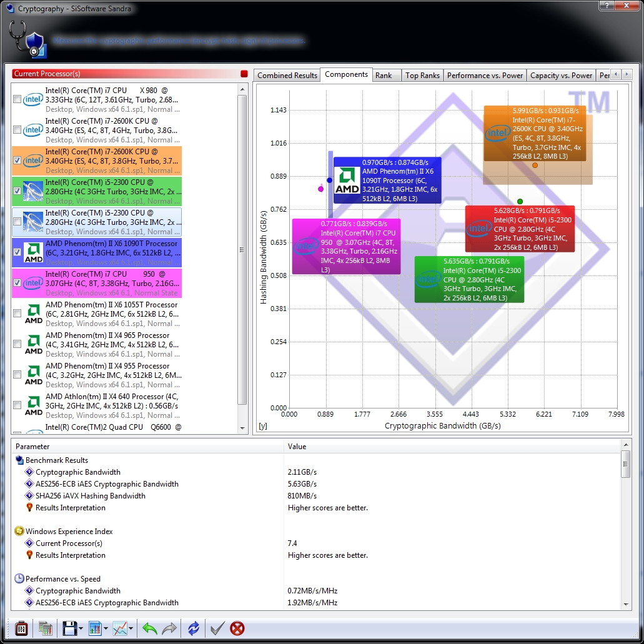The height and width of the screenshot is (644, 644).
Task: Click the orange i7-2600K chart label box
Action: (534, 134)
